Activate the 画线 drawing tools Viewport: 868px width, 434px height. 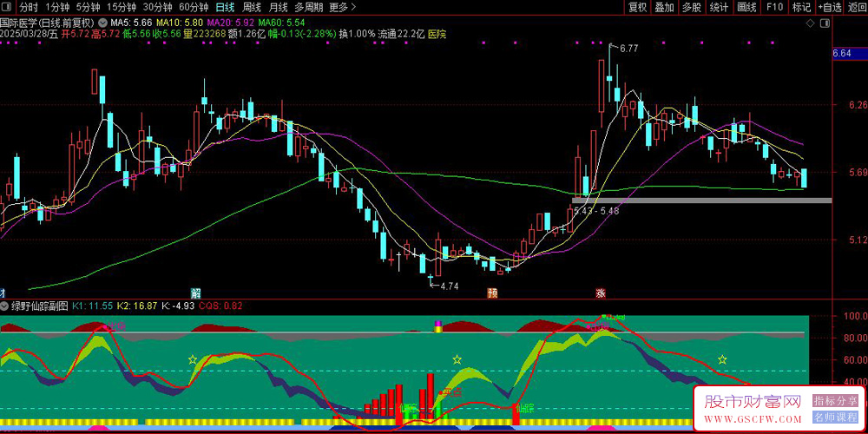pyautogui.click(x=746, y=7)
